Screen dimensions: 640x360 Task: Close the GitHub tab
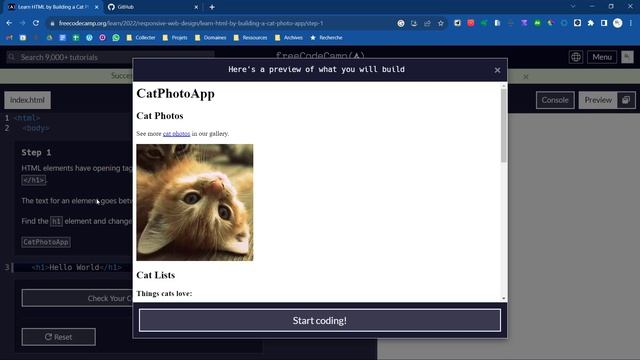pyautogui.click(x=196, y=7)
